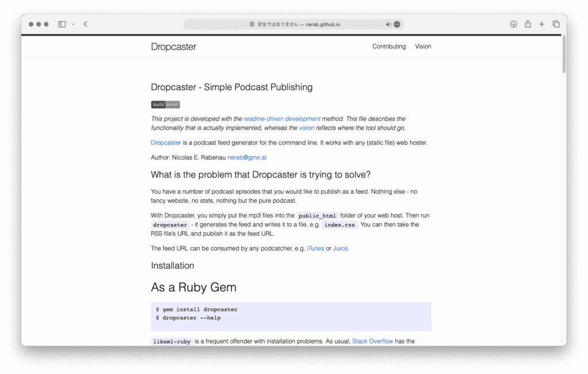The width and height of the screenshot is (588, 374).
Task: Open the Vision nav item
Action: [423, 47]
